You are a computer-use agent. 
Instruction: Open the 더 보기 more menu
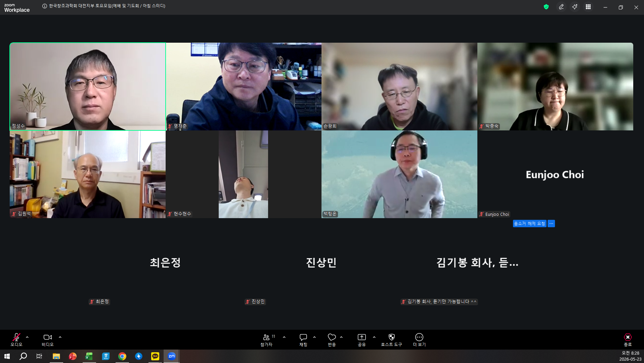[x=419, y=340]
